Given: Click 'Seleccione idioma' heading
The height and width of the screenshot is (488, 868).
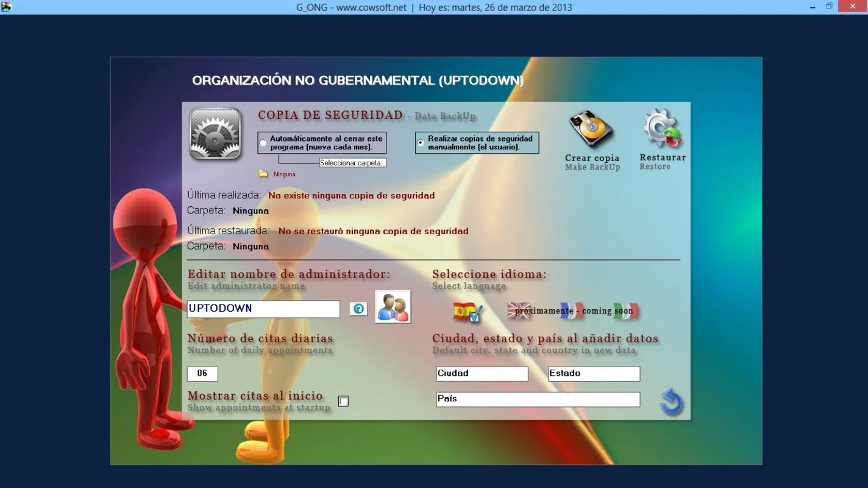Looking at the screenshot, I should (489, 274).
